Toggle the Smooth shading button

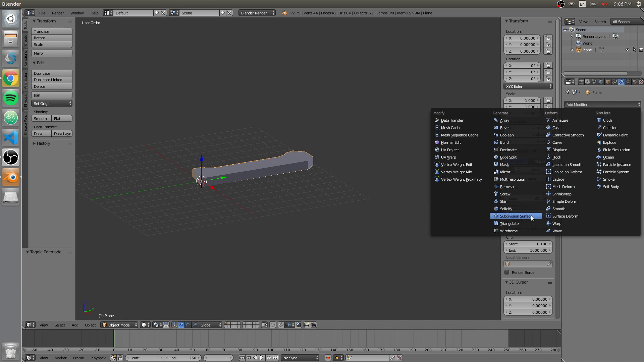(41, 118)
